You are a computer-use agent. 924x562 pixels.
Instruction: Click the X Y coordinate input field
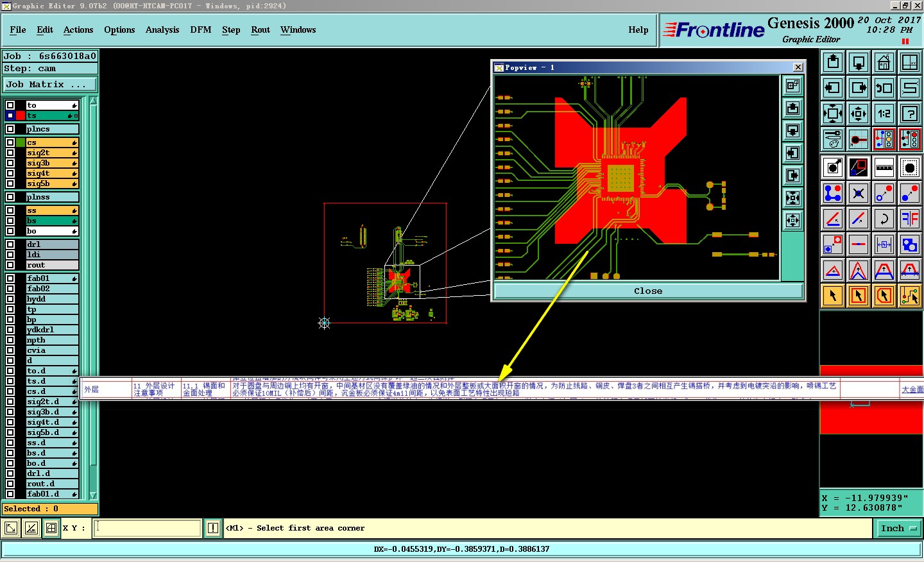pos(148,528)
